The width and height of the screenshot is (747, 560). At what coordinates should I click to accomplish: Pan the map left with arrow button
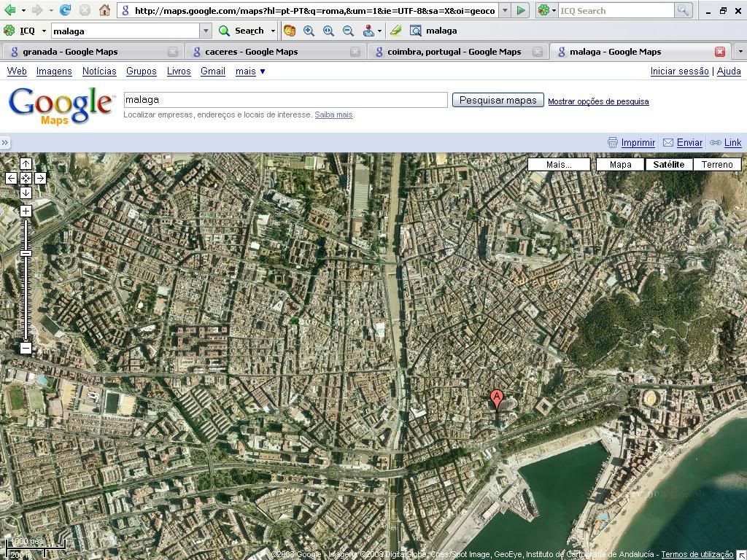[x=11, y=178]
